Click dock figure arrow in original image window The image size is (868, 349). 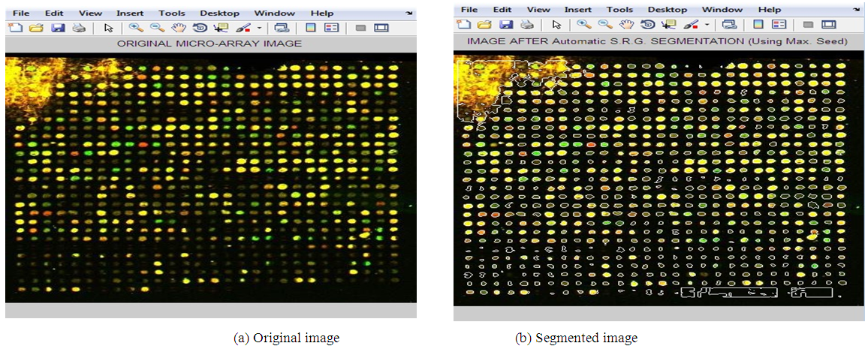(x=409, y=14)
